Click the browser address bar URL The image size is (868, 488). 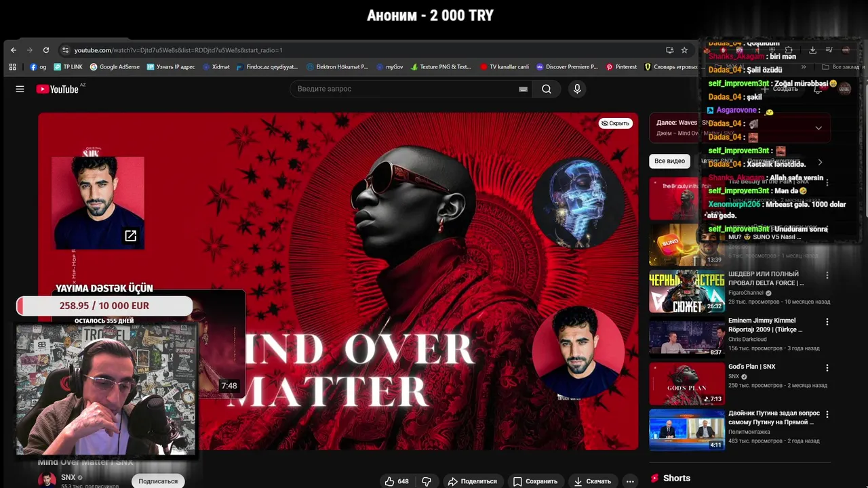(178, 50)
